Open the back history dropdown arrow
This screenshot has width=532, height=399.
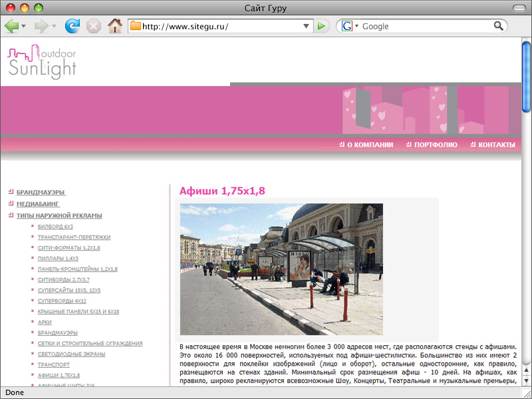click(23, 26)
